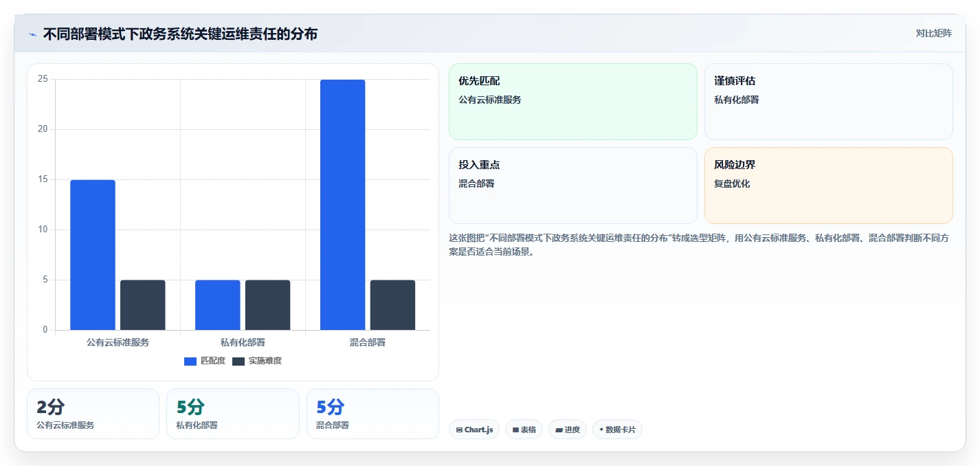
Task: Click the lightning icon beside the title
Action: [x=33, y=34]
